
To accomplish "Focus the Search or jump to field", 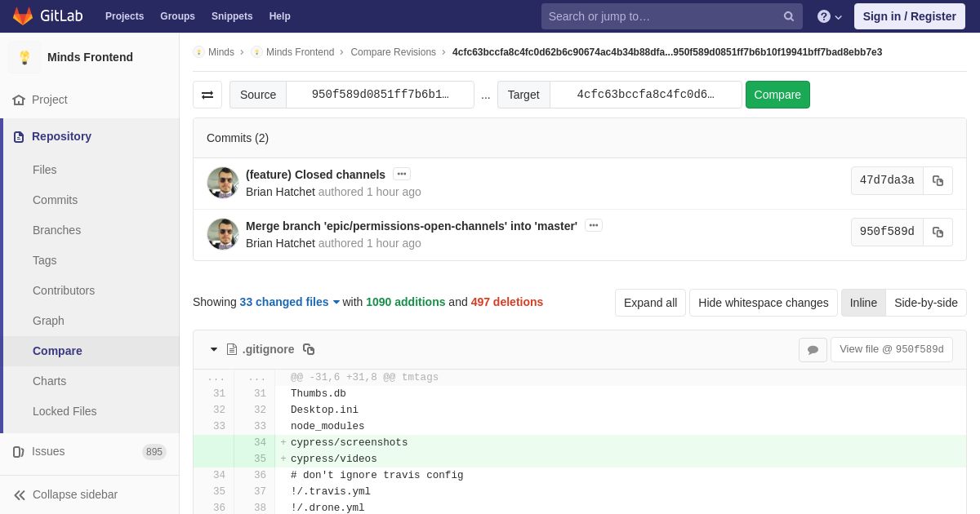I will [x=661, y=16].
